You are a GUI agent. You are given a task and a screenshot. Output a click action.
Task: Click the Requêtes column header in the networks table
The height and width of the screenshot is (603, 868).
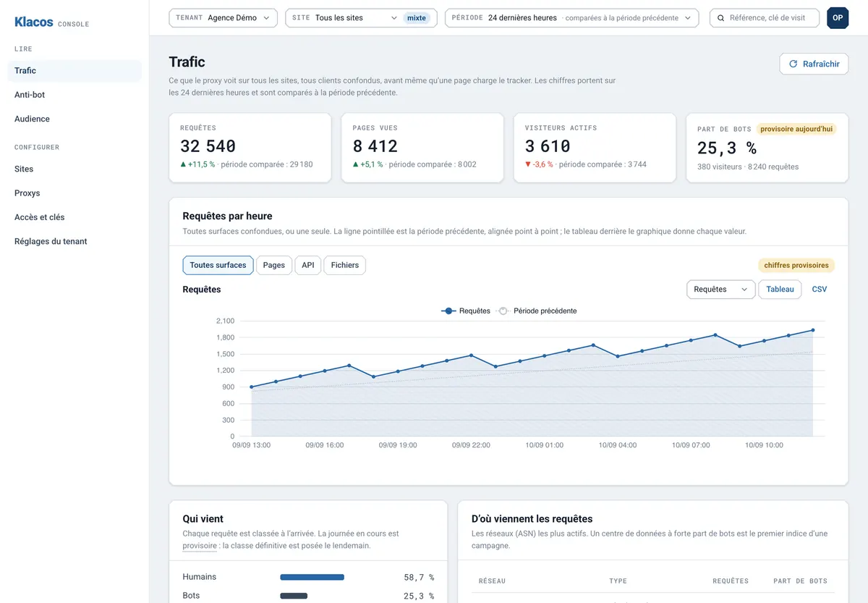731,581
